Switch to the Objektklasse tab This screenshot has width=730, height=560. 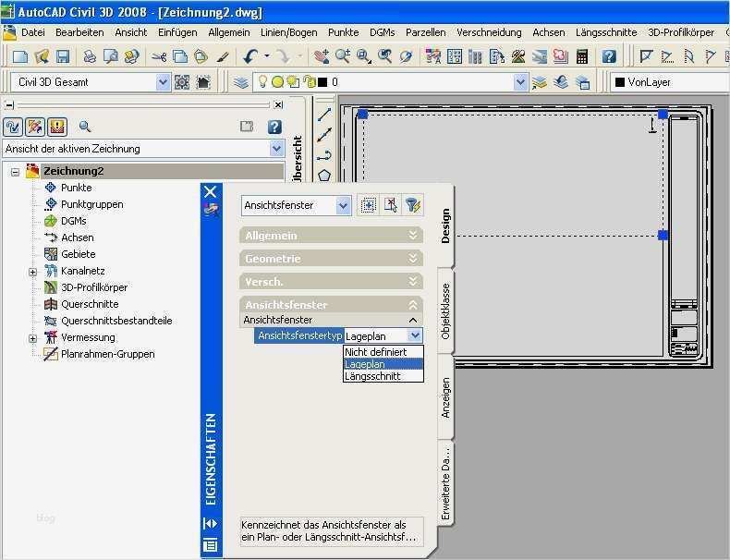pos(445,310)
